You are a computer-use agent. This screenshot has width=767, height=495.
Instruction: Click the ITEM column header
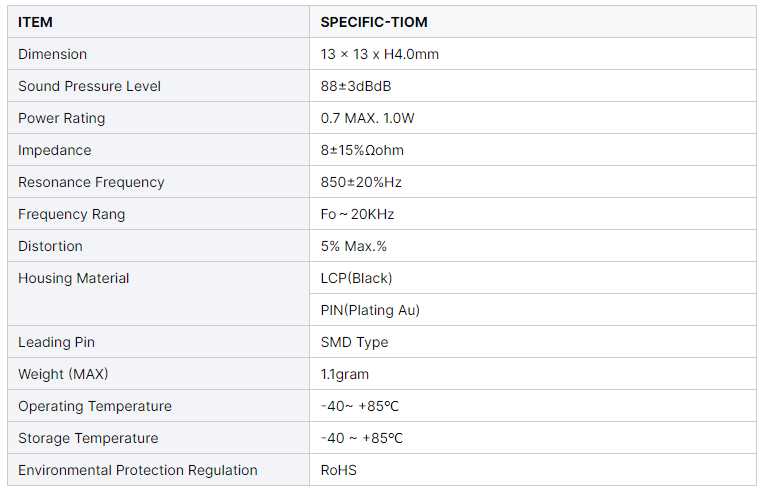pyautogui.click(x=36, y=22)
